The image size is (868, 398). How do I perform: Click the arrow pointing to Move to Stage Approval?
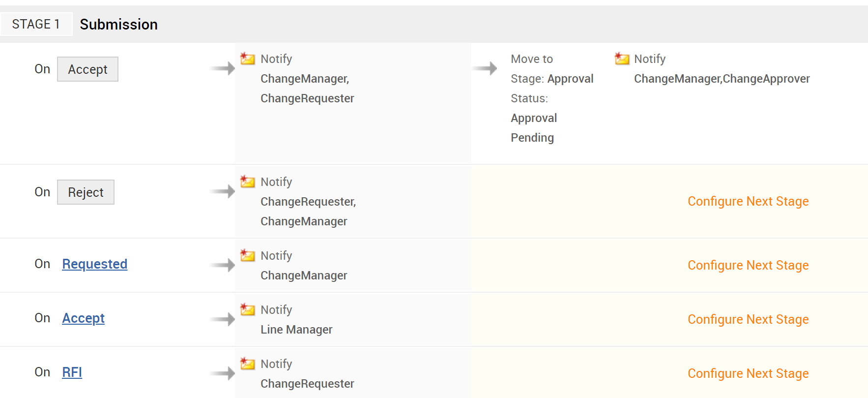coord(485,68)
